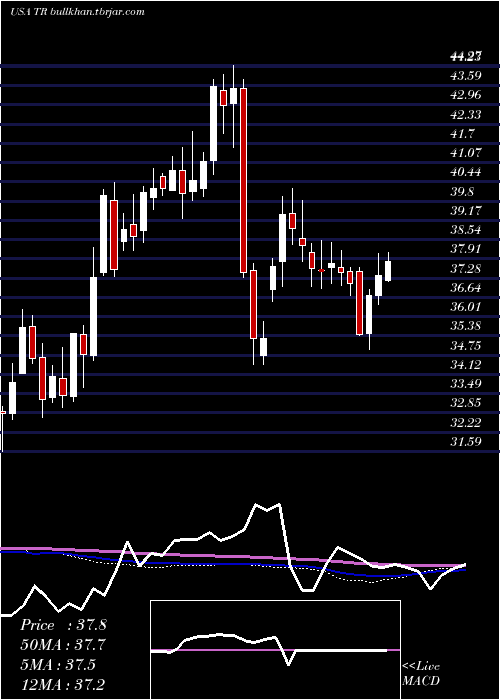Click the 38.54 price axis label
500x700 pixels.
pyautogui.click(x=466, y=230)
